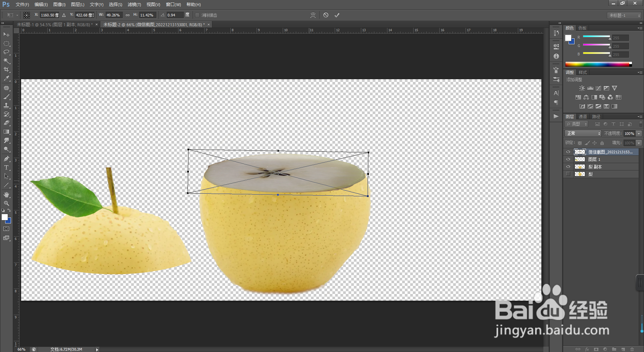Open the 文件(F) menu
The width and height of the screenshot is (644, 352).
point(22,5)
